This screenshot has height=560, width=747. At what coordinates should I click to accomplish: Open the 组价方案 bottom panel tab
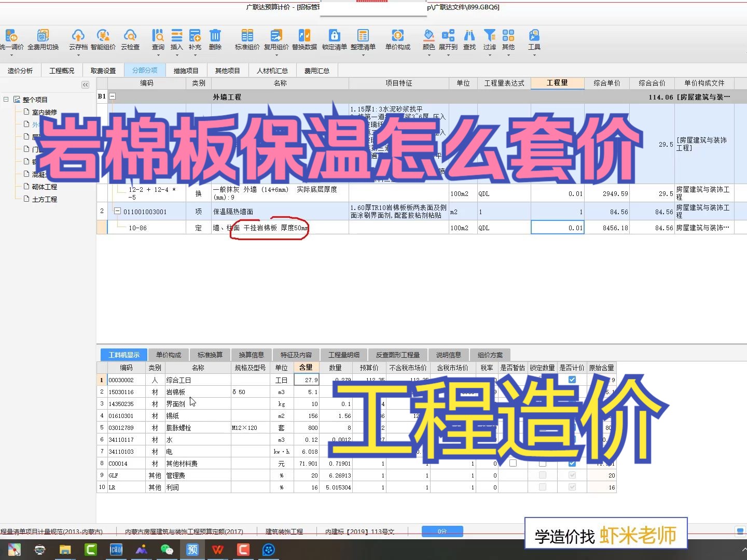coord(490,355)
